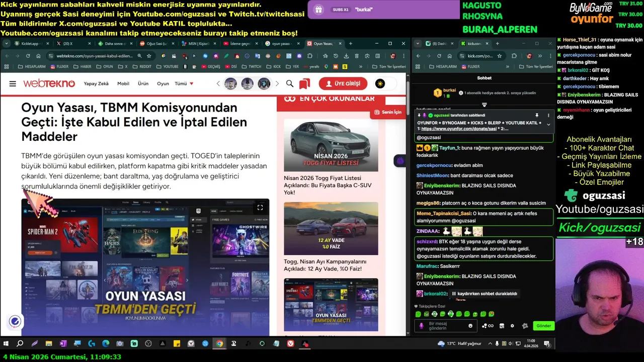Open the HABER bookmarks folder
The image size is (644, 362).
83,66
